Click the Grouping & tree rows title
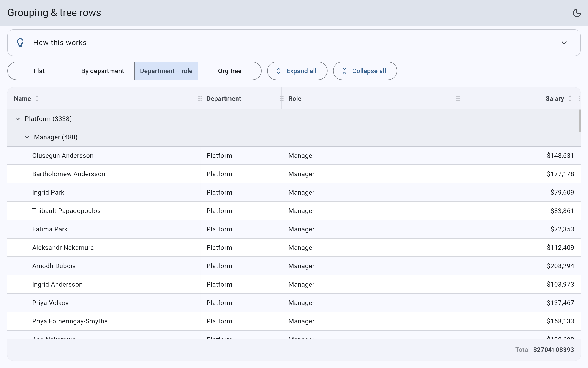The image size is (588, 368). click(x=54, y=13)
